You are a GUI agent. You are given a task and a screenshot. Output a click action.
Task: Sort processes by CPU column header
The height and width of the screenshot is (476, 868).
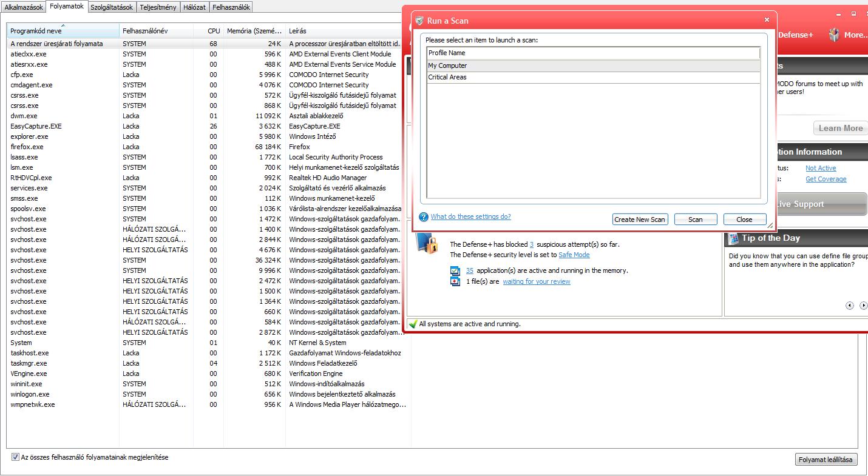[x=208, y=31]
